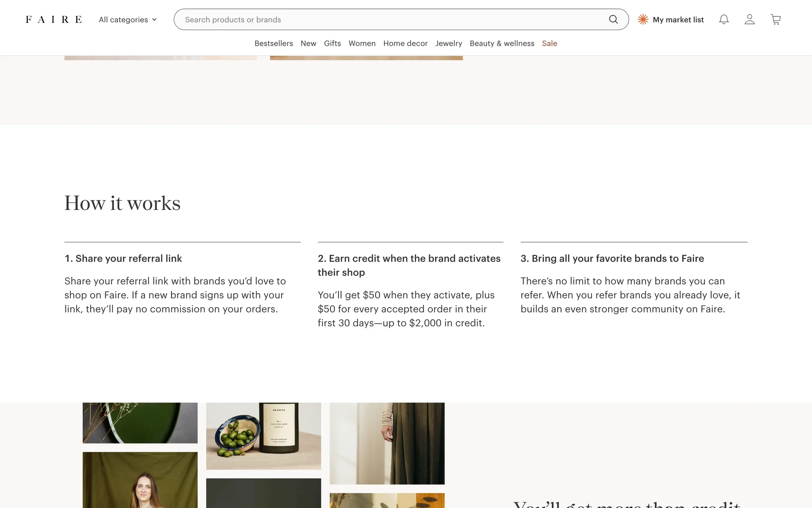The height and width of the screenshot is (508, 812).
Task: Navigate to Jewelry category
Action: (x=449, y=43)
